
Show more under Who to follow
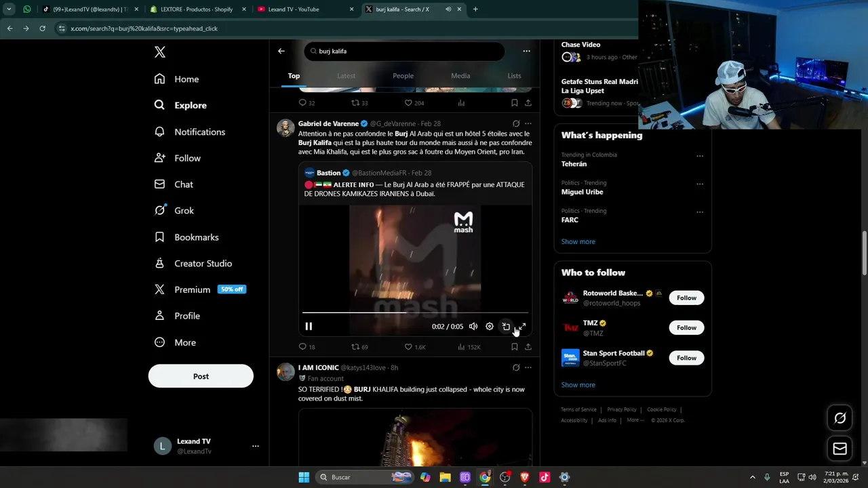(x=578, y=385)
